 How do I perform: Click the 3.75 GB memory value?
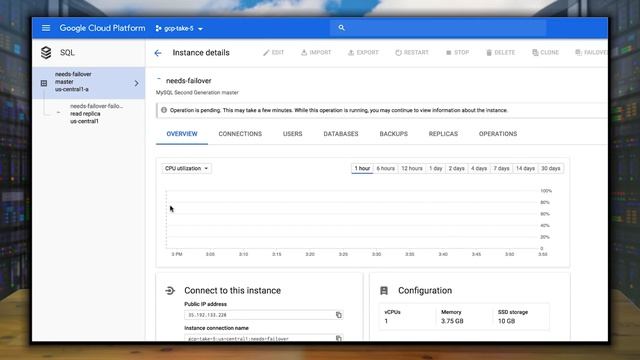(x=452, y=321)
